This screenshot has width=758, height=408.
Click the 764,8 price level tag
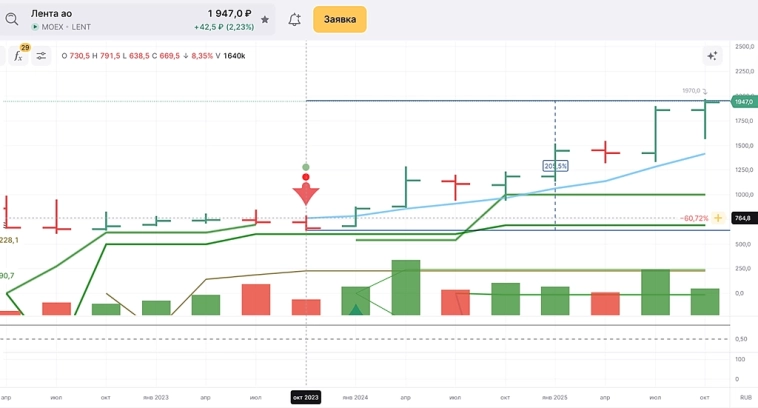click(x=743, y=218)
